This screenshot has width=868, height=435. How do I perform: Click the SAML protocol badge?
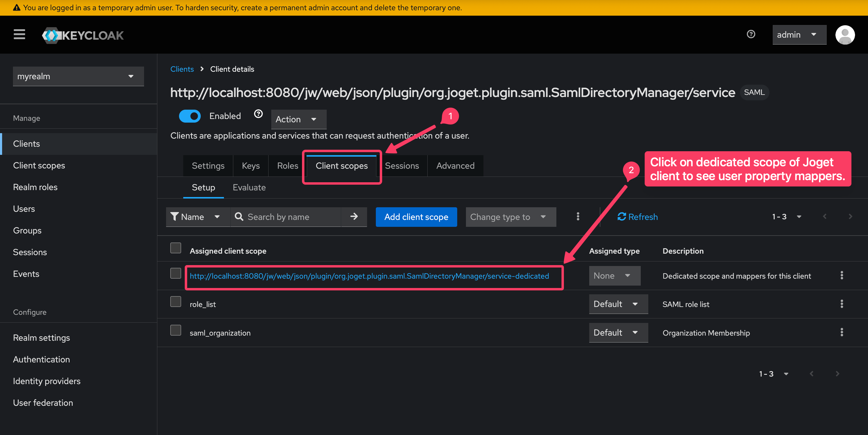tap(754, 92)
